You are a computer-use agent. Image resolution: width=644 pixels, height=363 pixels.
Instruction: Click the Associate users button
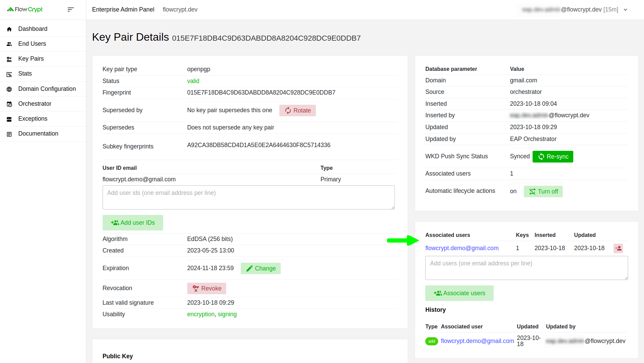(459, 293)
